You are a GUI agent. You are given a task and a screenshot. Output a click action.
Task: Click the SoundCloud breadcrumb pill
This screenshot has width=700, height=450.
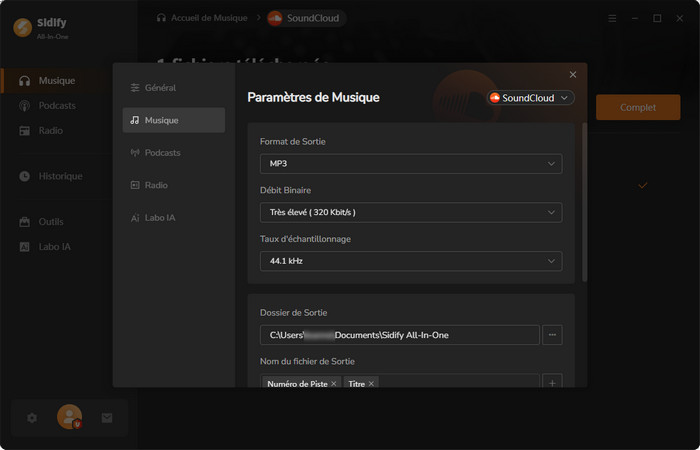tap(306, 18)
